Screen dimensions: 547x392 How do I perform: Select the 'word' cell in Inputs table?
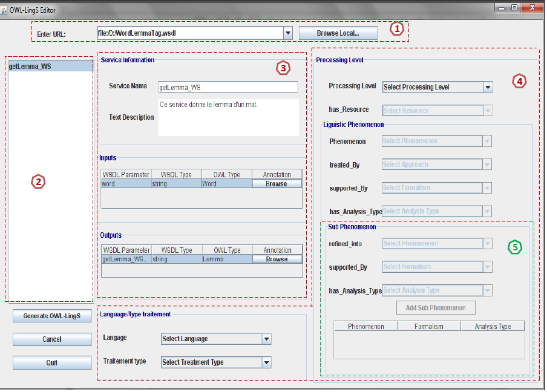point(126,184)
